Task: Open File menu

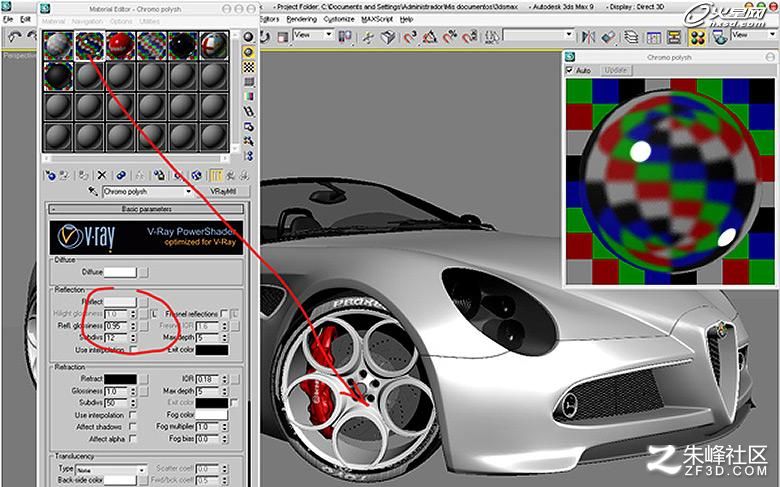Action: tap(8, 19)
